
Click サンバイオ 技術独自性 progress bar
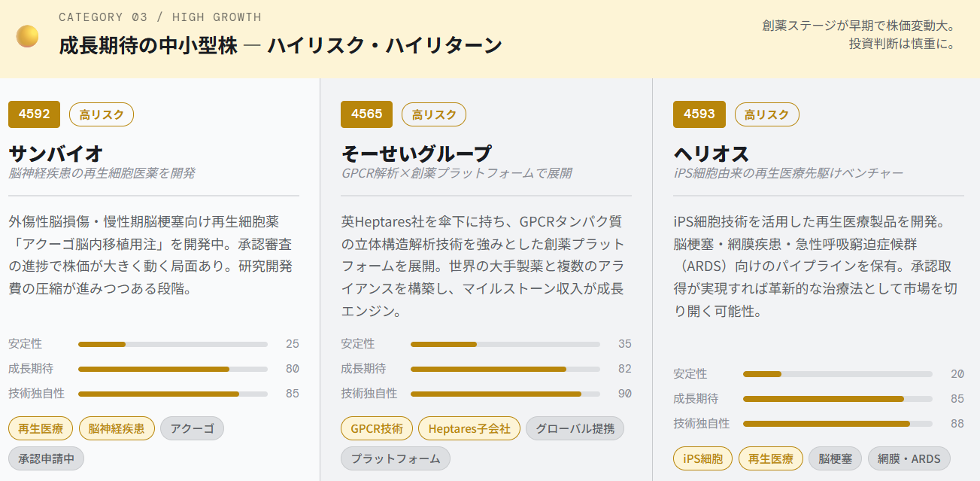coord(173,394)
